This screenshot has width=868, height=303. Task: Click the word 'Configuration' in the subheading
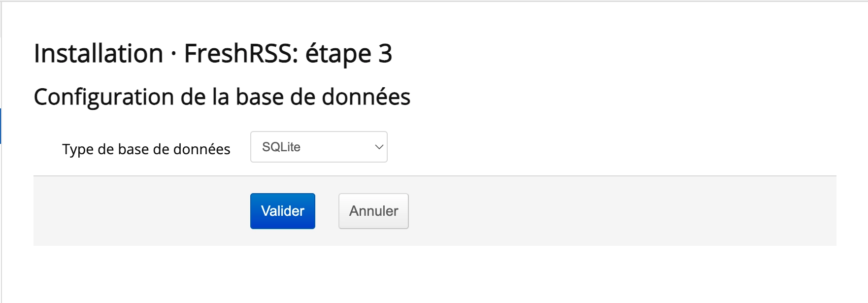(103, 97)
